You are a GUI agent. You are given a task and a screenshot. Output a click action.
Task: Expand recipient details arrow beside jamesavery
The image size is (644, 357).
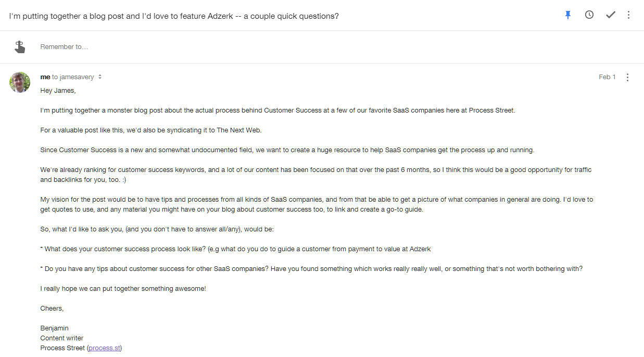coord(100,77)
